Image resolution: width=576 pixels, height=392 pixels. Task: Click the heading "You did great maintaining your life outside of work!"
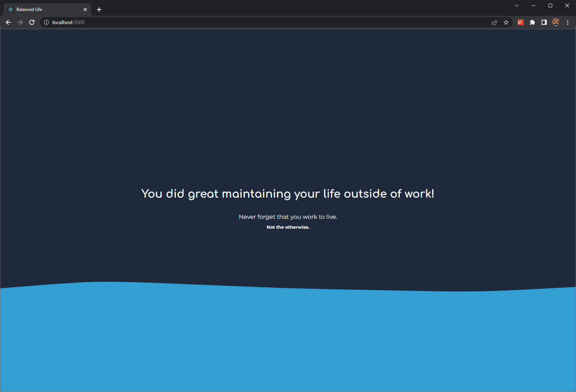coord(288,194)
